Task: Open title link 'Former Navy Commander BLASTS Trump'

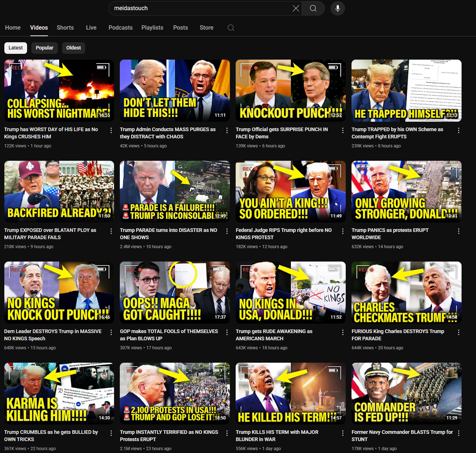Action: 402,436
